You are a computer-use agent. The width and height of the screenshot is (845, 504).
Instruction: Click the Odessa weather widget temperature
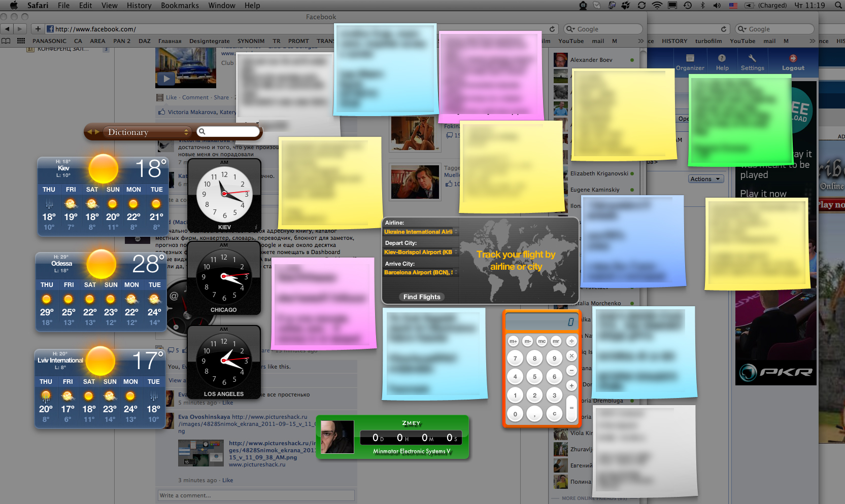(x=148, y=264)
